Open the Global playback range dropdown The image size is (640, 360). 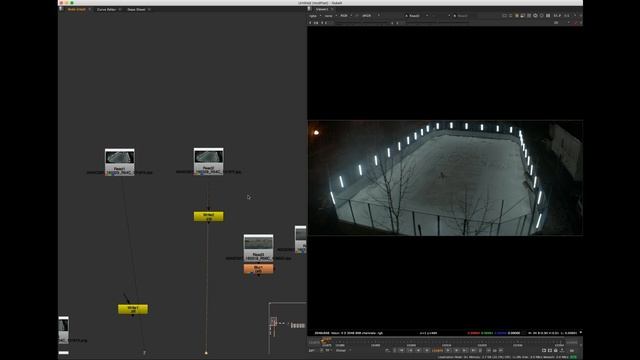tap(342, 350)
